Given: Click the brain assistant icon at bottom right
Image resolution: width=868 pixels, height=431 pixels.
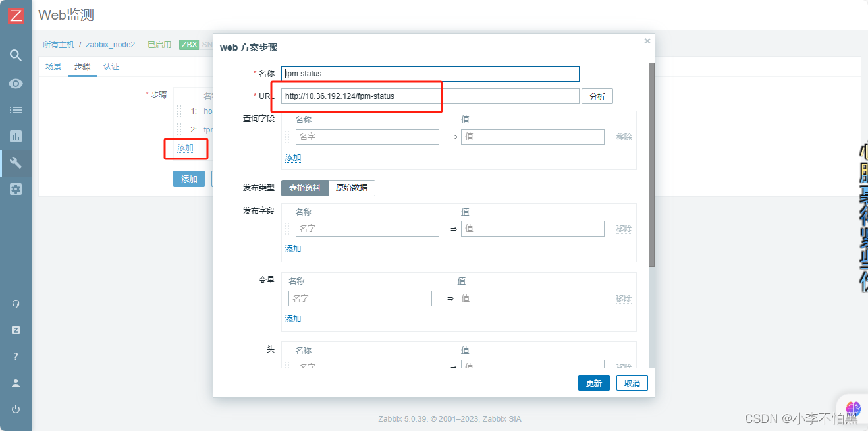Looking at the screenshot, I should tap(854, 409).
